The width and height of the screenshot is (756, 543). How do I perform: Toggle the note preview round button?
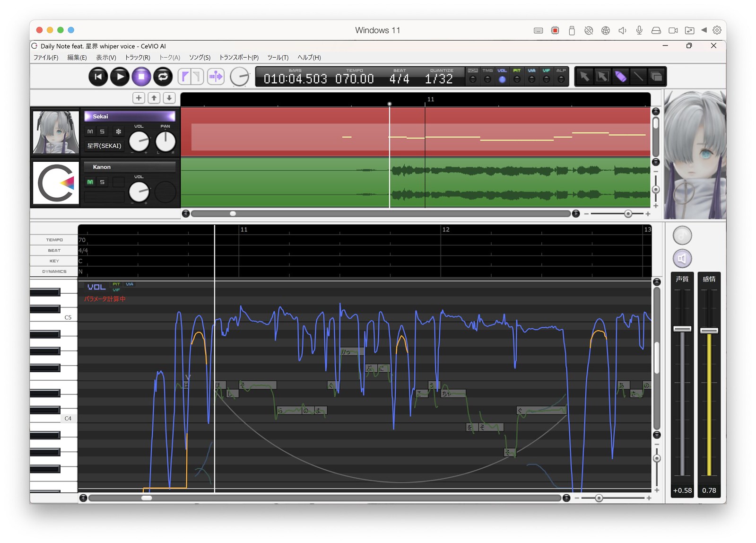click(682, 236)
